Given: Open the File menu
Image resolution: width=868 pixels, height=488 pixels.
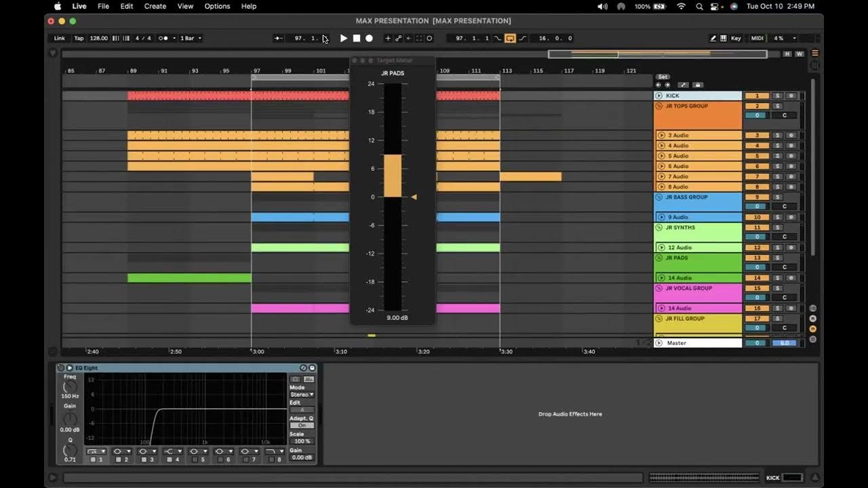Looking at the screenshot, I should pyautogui.click(x=103, y=6).
